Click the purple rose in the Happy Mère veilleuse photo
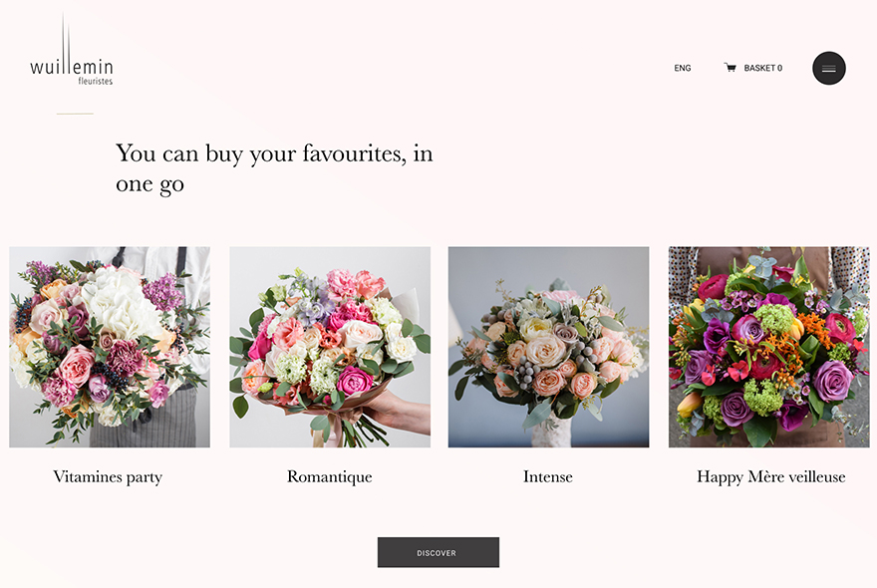The image size is (877, 588). click(x=832, y=380)
